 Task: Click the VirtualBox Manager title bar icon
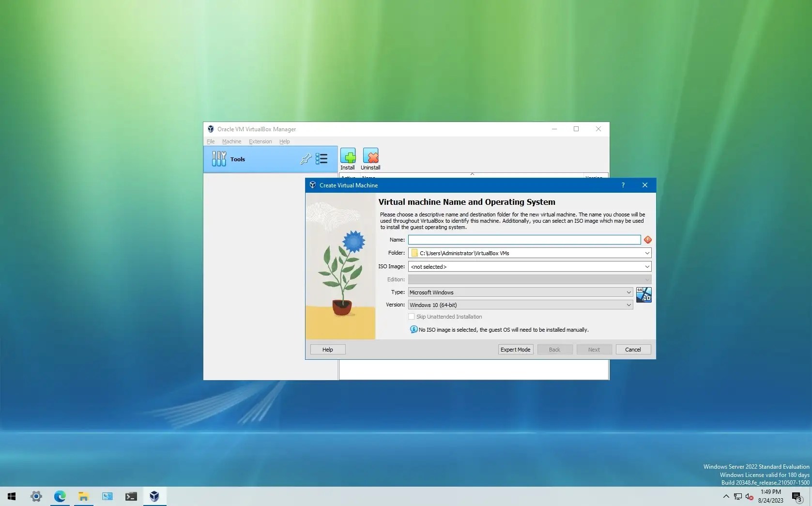[x=211, y=129]
